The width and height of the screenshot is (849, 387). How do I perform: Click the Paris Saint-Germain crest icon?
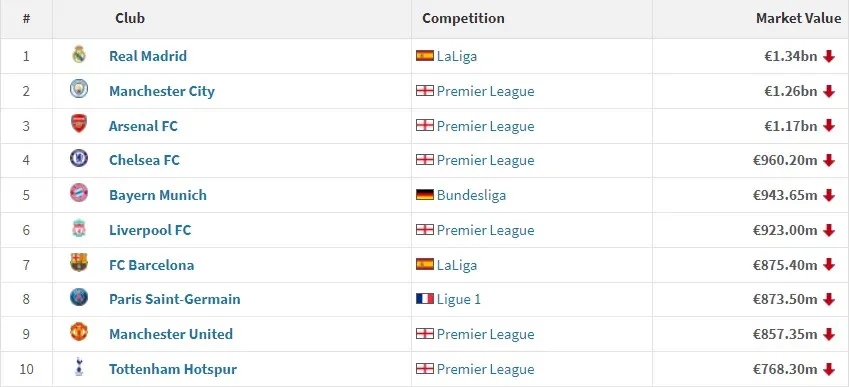coord(79,297)
